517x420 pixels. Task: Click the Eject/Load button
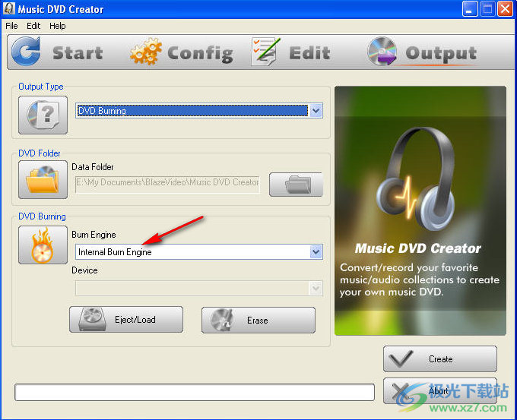click(126, 320)
